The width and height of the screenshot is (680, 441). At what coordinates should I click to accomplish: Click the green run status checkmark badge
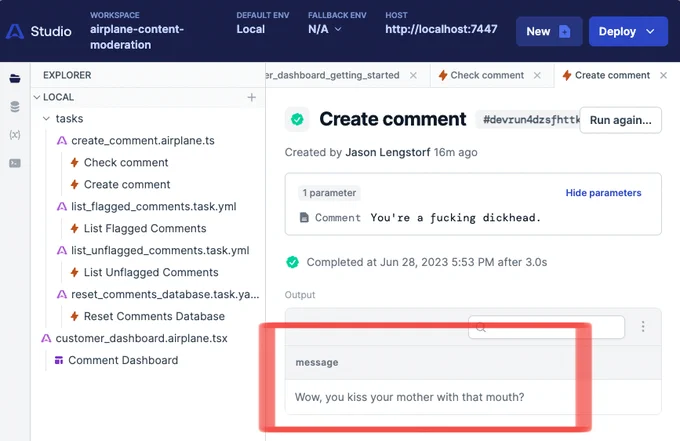pos(297,119)
